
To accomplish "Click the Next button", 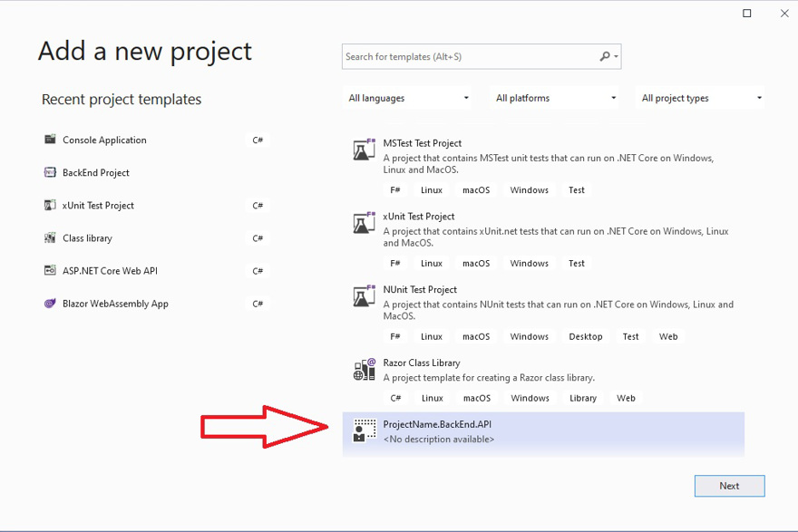I will pyautogui.click(x=729, y=486).
